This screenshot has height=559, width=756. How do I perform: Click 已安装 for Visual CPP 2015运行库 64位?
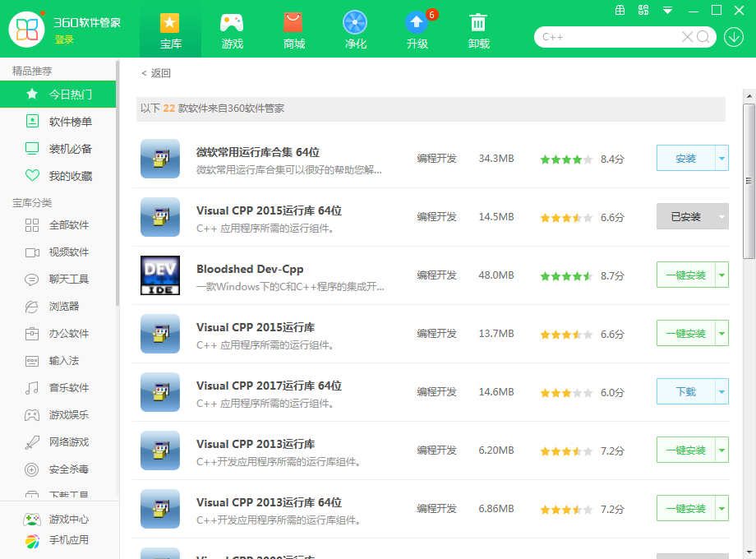pos(685,216)
